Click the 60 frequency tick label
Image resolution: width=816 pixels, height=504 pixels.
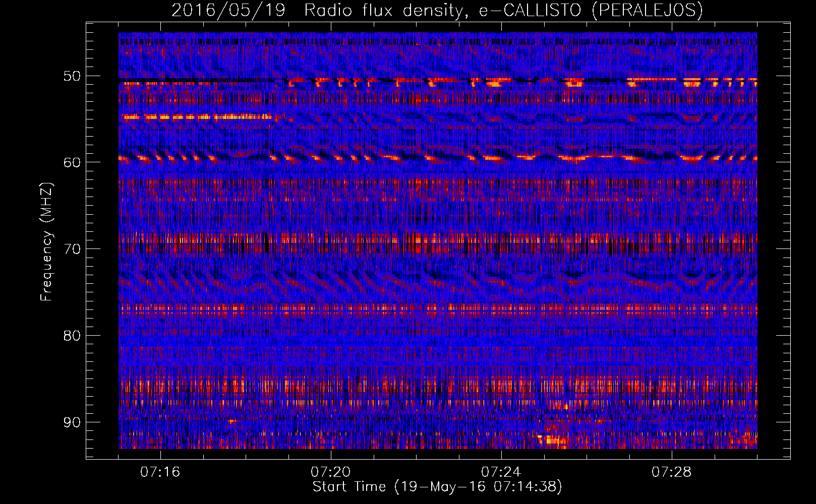[72, 163]
